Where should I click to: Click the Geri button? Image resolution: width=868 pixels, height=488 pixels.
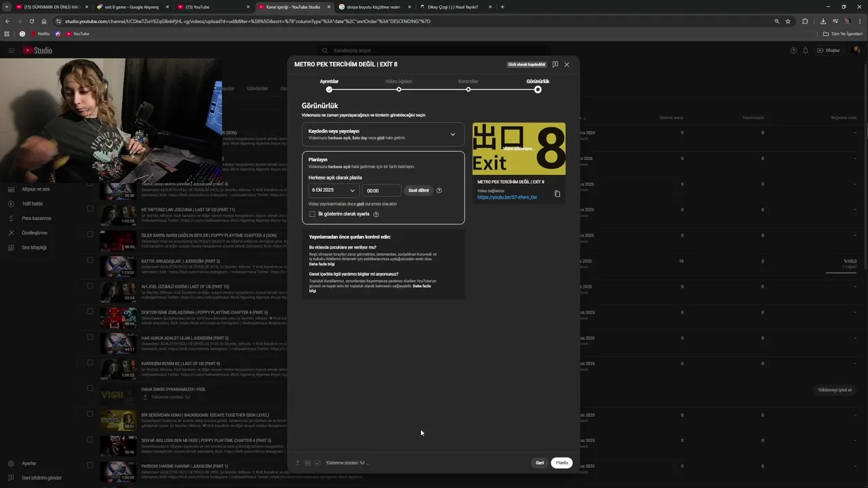point(540,463)
